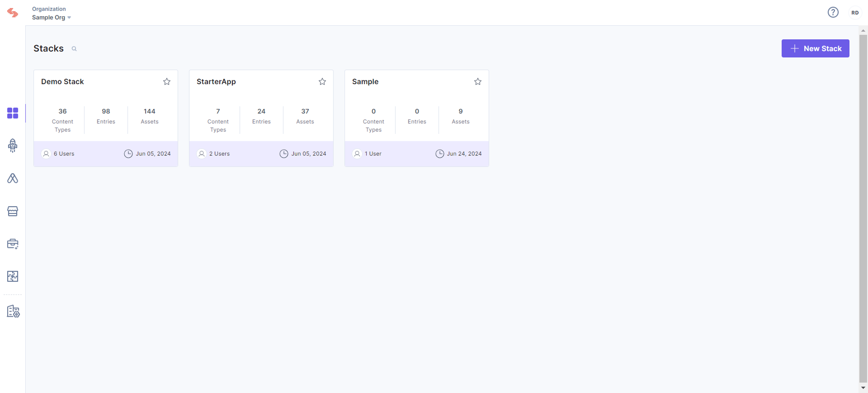Open the Demo Stack card title
This screenshot has width=868, height=393.
[x=62, y=82]
